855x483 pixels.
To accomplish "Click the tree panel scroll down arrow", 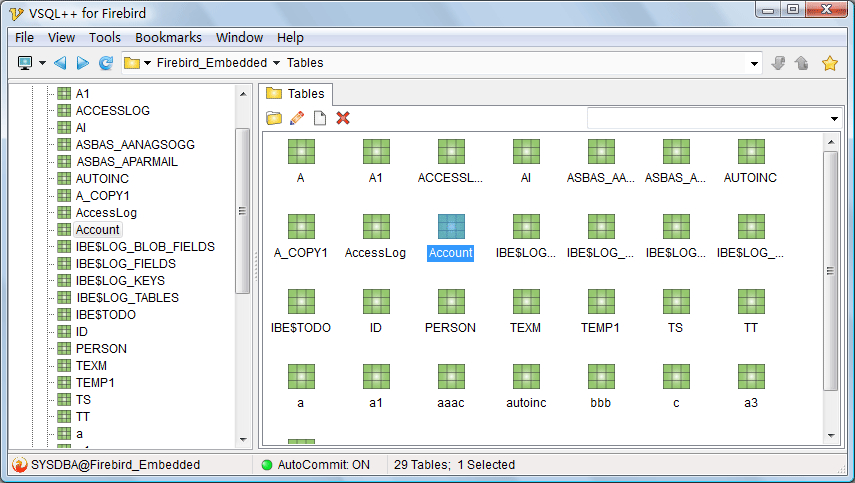I will tap(243, 440).
